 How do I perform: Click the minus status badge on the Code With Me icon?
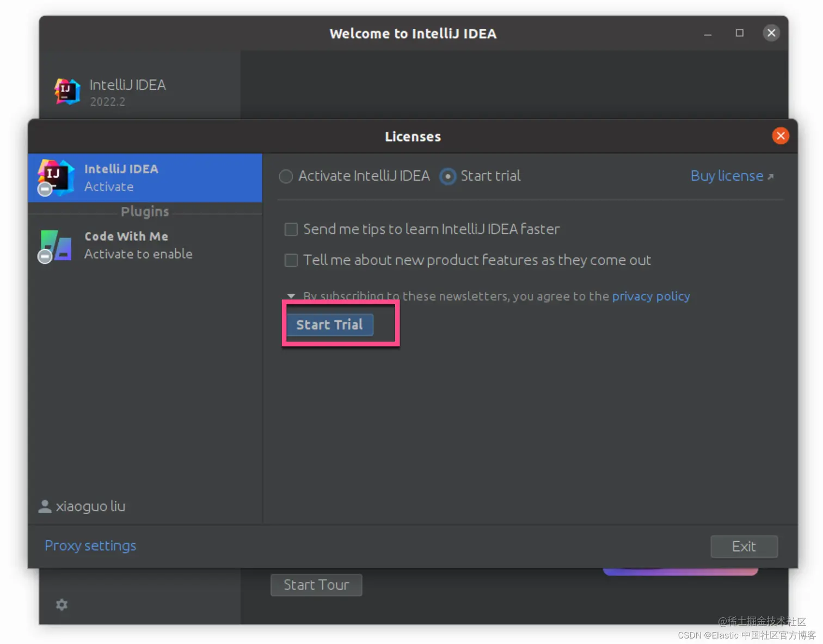pyautogui.click(x=44, y=256)
